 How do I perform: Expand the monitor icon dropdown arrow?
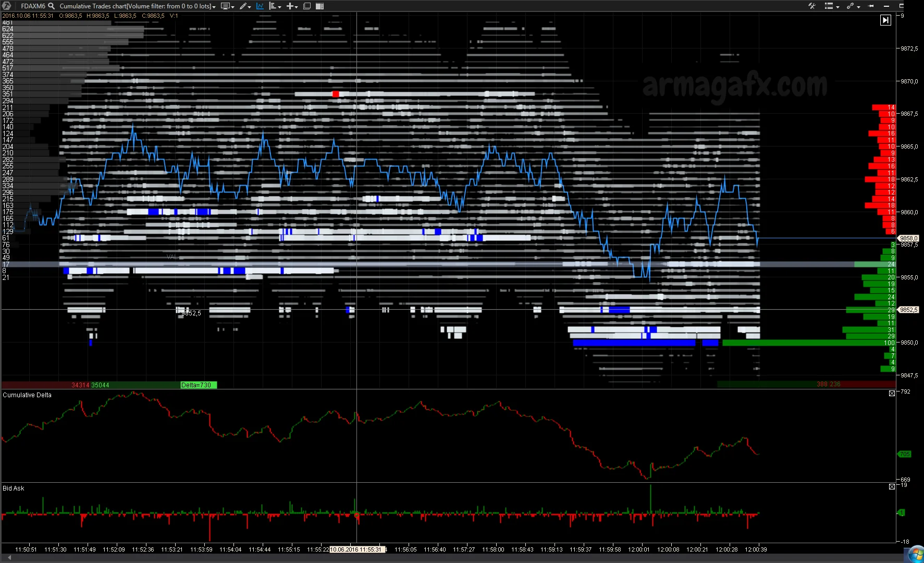coord(232,7)
